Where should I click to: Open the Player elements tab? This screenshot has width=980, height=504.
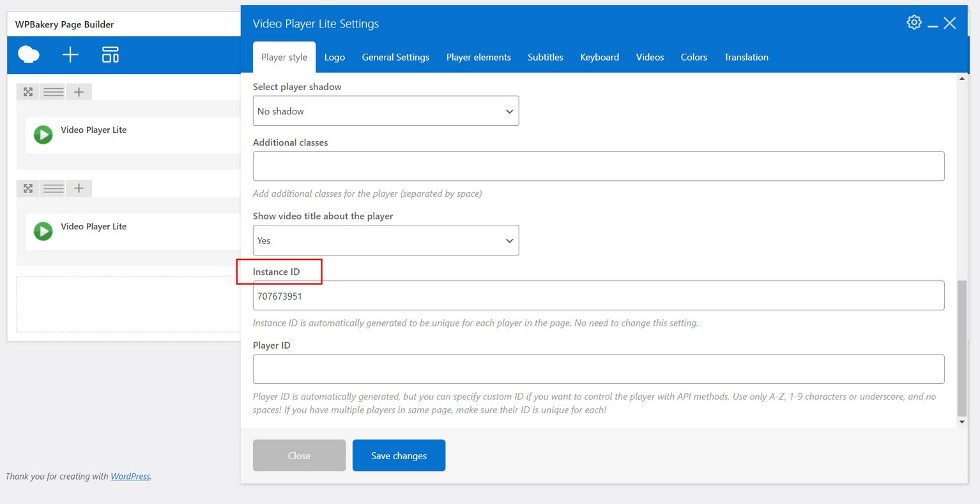[x=478, y=57]
